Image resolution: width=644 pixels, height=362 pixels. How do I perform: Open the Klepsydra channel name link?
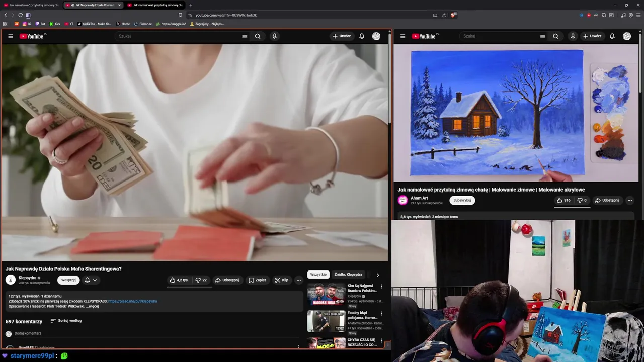click(27, 278)
